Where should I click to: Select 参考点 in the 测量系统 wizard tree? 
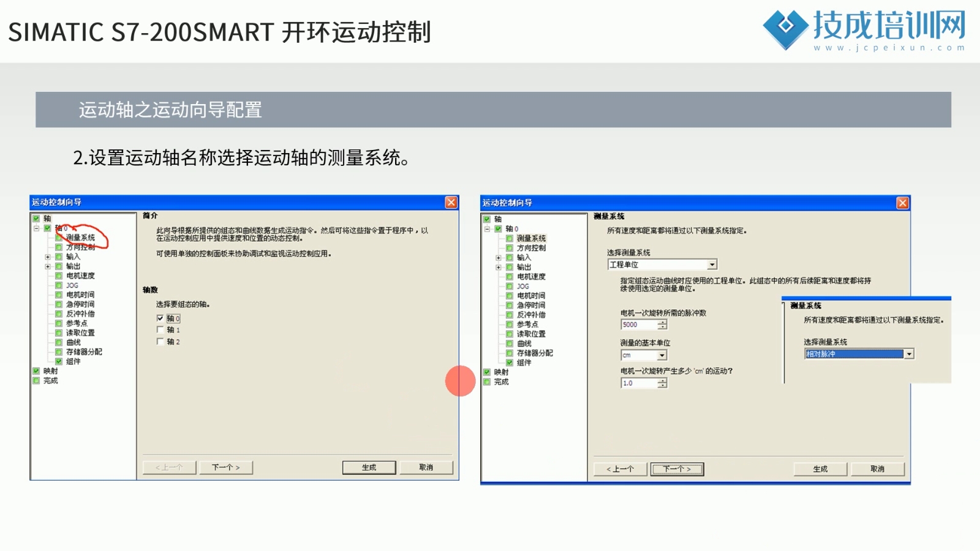coord(527,324)
